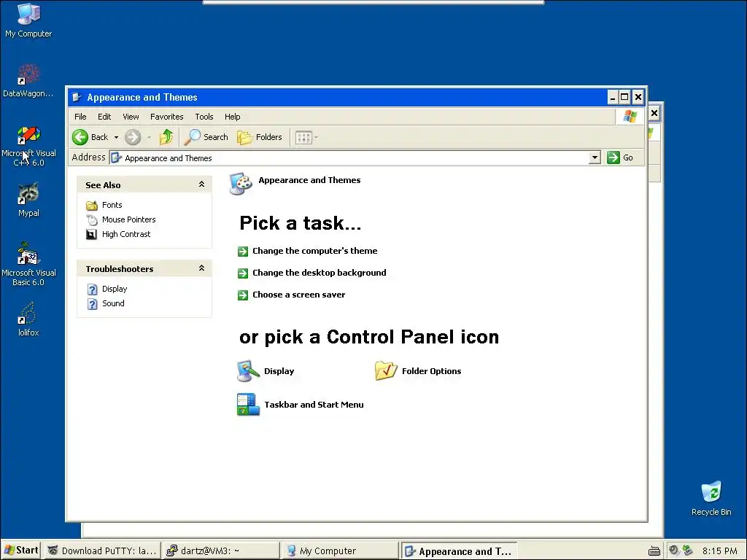Switch to Download PuTTY taskbar button

[102, 551]
